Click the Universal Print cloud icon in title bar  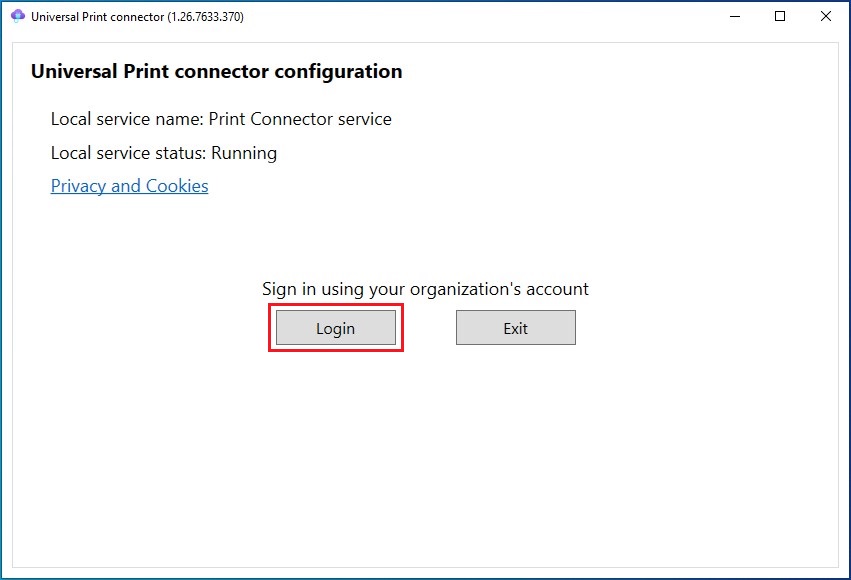pyautogui.click(x=17, y=16)
